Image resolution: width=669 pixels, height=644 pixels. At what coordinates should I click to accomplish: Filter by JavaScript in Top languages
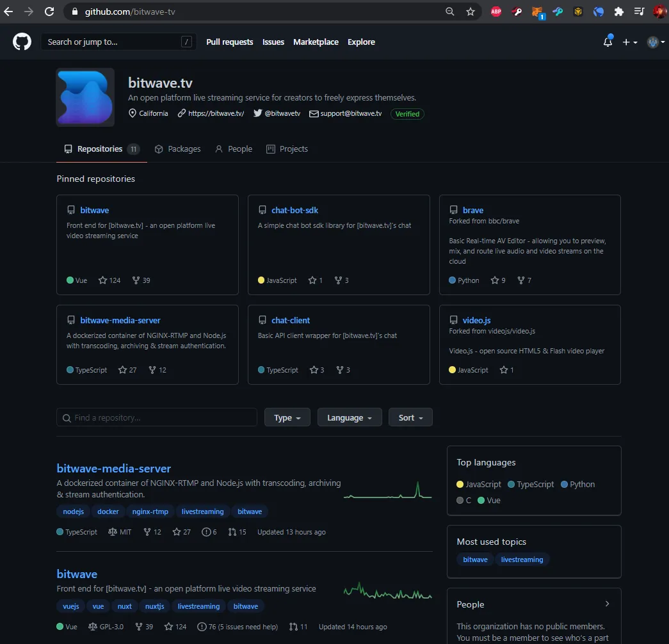coord(479,485)
